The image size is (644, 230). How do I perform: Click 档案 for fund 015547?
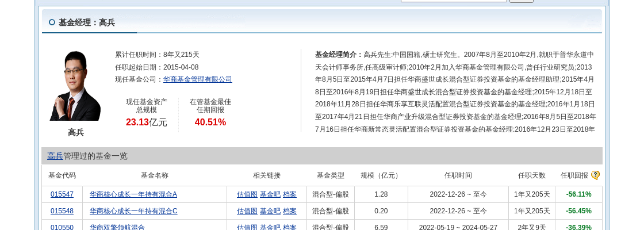[290, 194]
